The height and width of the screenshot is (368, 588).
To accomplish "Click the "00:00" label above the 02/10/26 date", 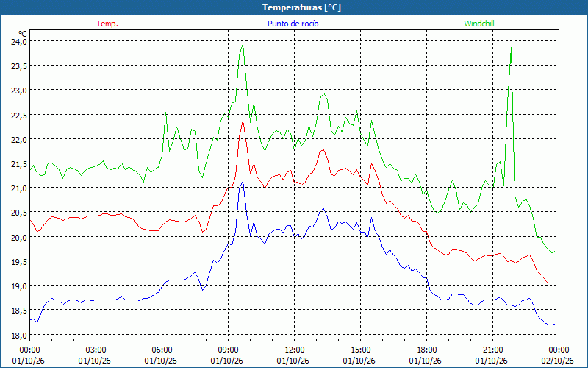I will [x=559, y=350].
